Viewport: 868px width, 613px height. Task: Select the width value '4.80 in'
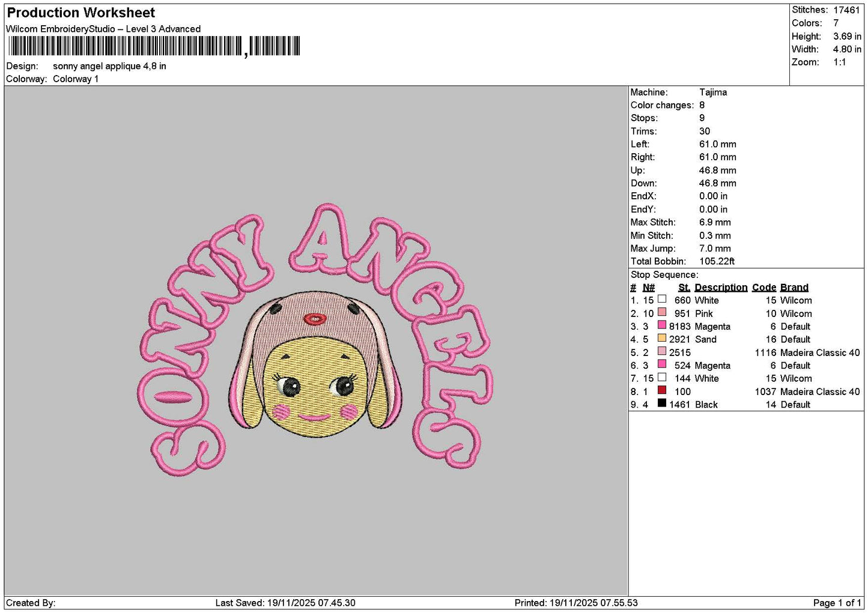tap(847, 49)
